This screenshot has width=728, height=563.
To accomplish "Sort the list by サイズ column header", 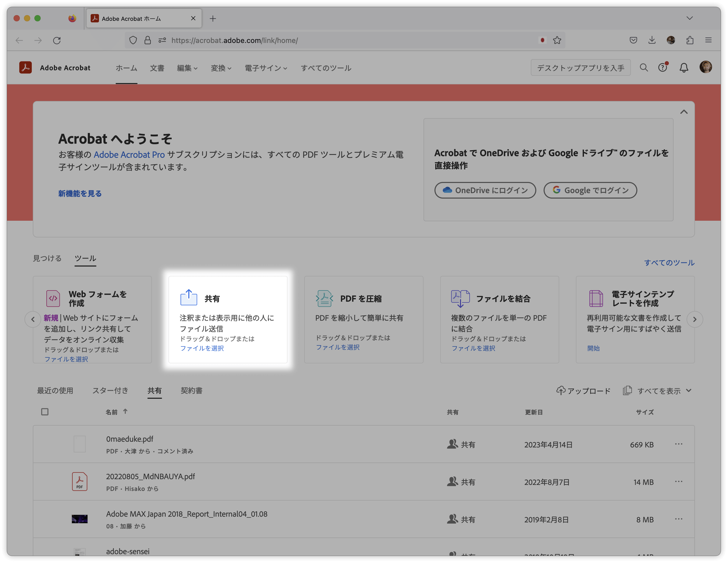I will [645, 412].
